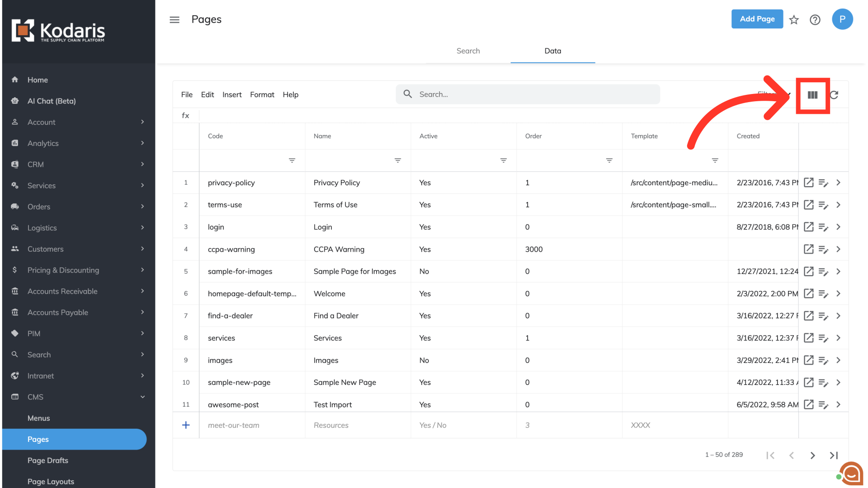
Task: Go to Page Drafts in the sidebar
Action: coord(48,460)
